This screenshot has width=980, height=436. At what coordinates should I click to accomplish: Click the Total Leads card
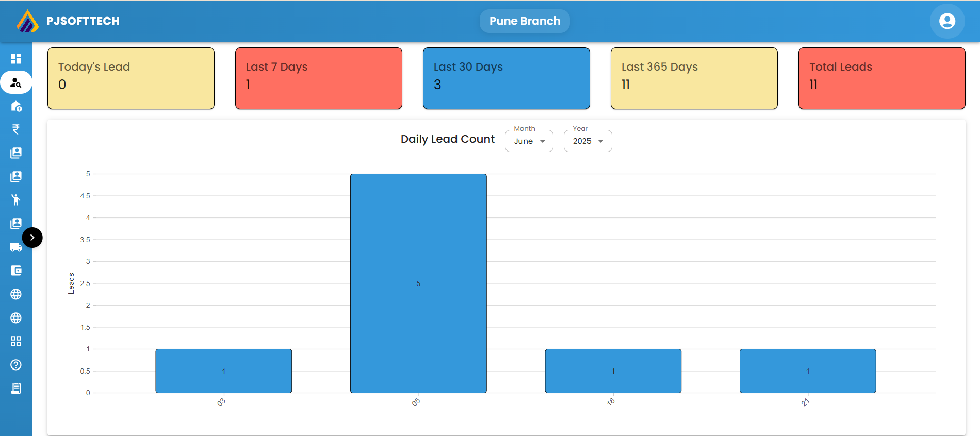881,78
